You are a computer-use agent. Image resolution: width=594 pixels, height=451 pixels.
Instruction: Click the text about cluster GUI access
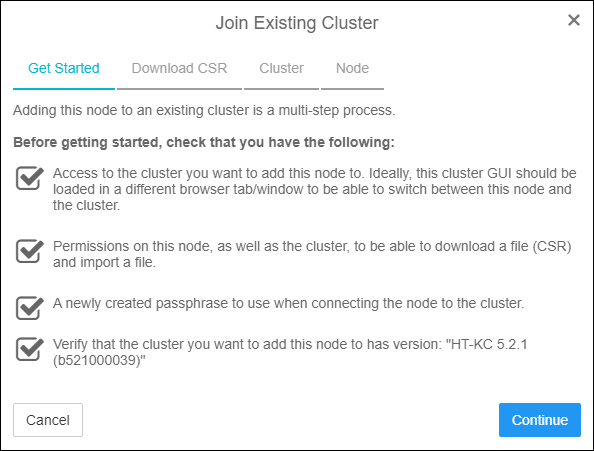314,189
